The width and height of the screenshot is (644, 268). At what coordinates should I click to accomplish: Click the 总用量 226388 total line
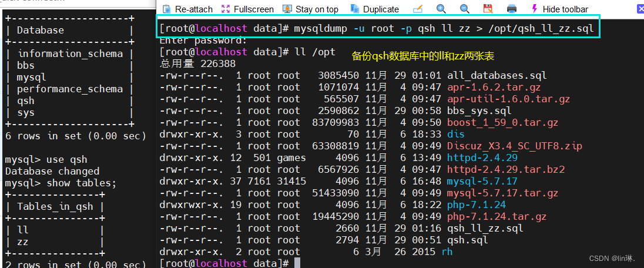pos(197,63)
